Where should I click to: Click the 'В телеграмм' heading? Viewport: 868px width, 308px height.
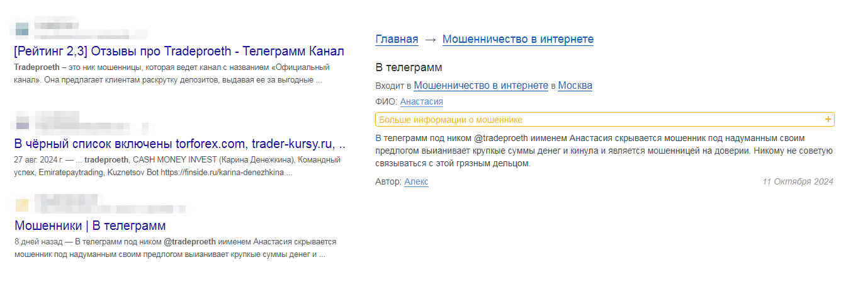pos(409,67)
